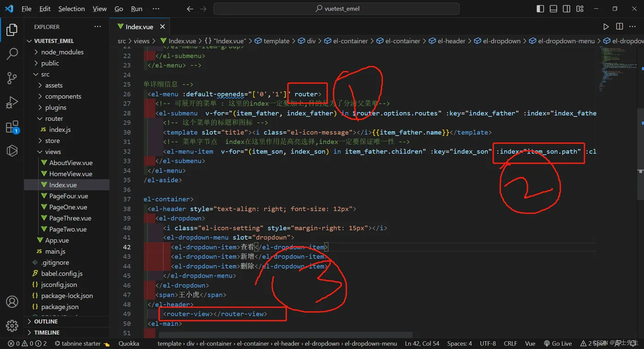The height and width of the screenshot is (349, 644).
Task: Click the hexagon extension icon in activity bar
Action: 12,151
